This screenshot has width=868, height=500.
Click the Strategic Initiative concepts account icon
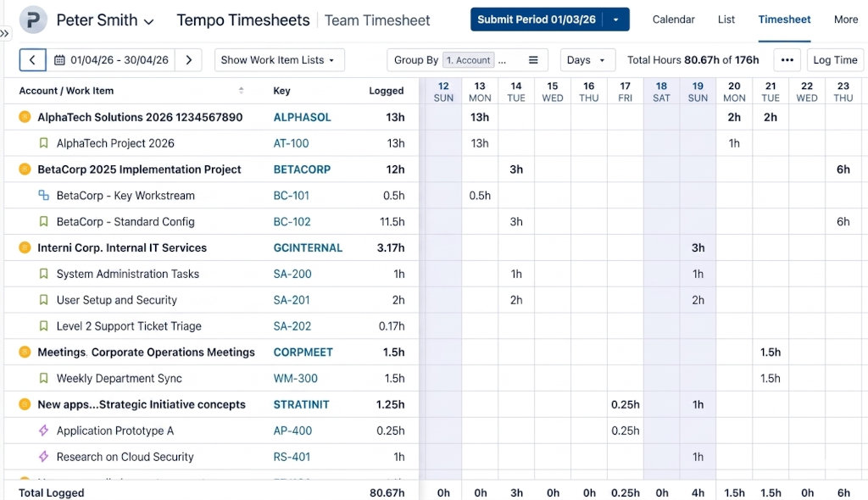pyautogui.click(x=25, y=404)
